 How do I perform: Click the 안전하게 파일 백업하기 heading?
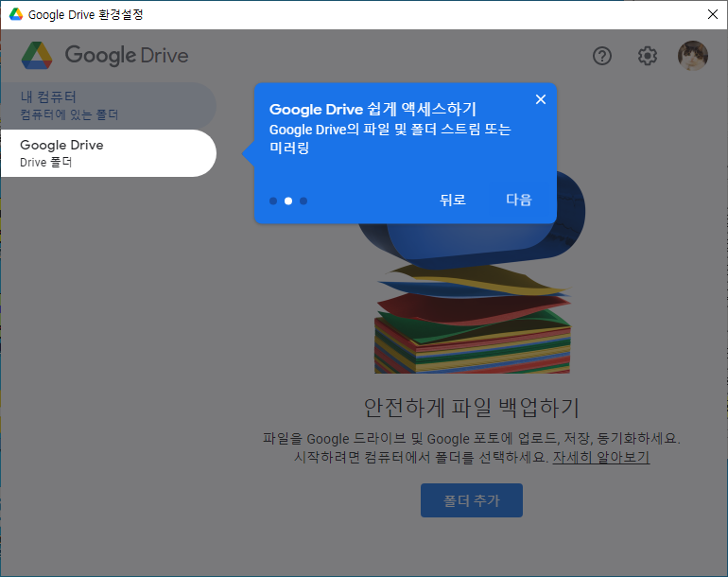(471, 408)
